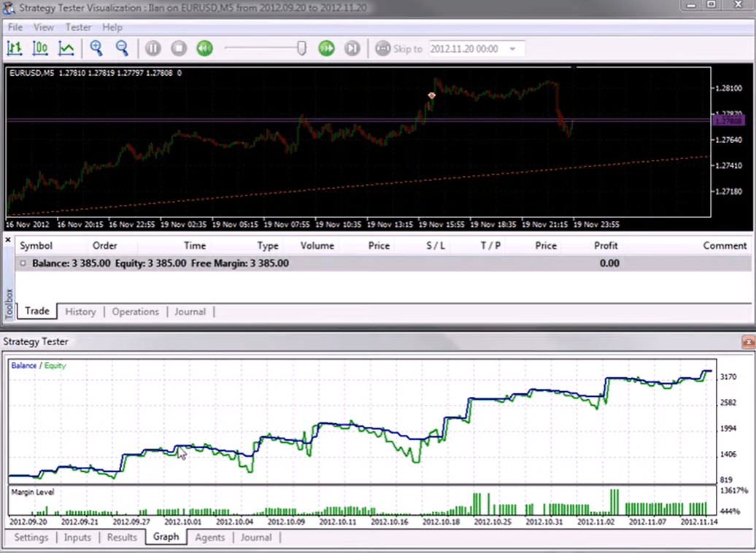Adjust the visualization speed slider handle
This screenshot has width=756, height=553.
tap(301, 47)
